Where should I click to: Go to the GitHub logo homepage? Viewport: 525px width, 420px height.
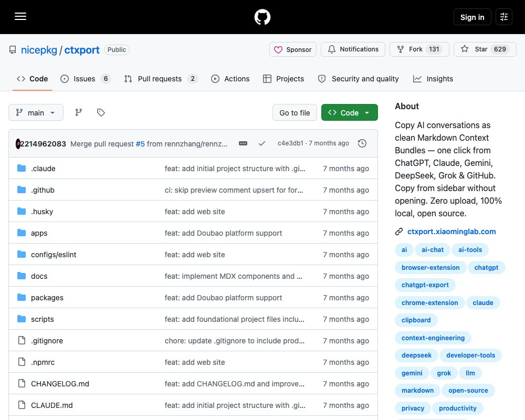pos(262,17)
